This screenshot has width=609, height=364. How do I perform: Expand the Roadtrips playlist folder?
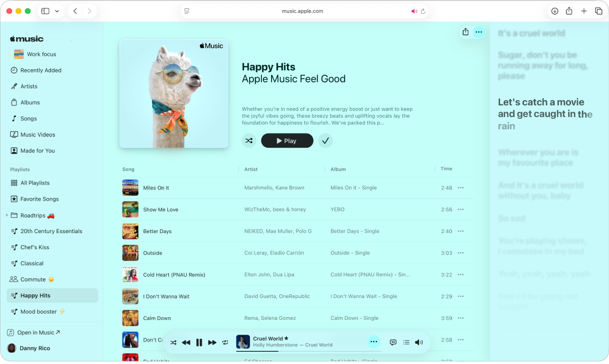point(6,215)
